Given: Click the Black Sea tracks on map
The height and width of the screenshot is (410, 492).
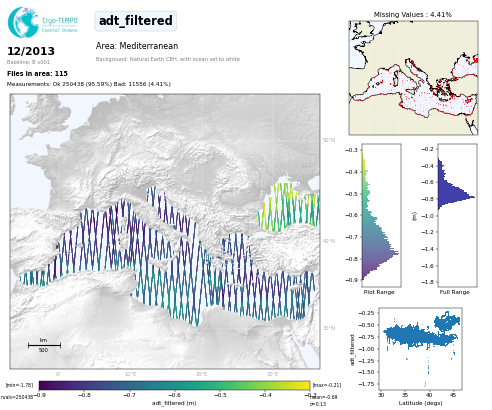Looking at the screenshot, I should point(289,207).
